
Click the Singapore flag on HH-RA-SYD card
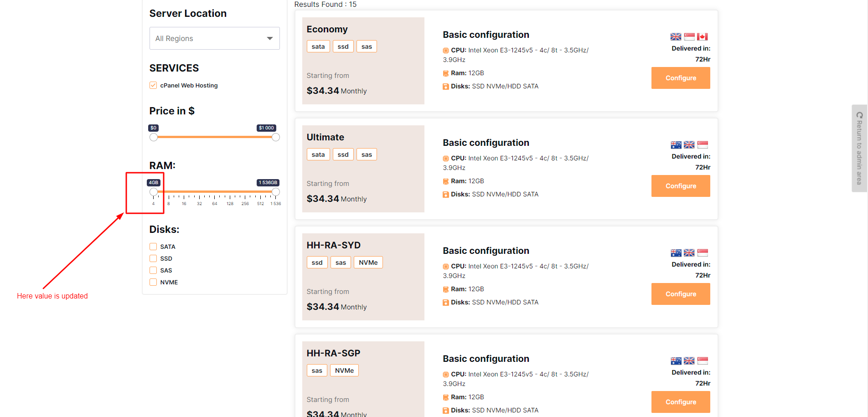click(703, 253)
